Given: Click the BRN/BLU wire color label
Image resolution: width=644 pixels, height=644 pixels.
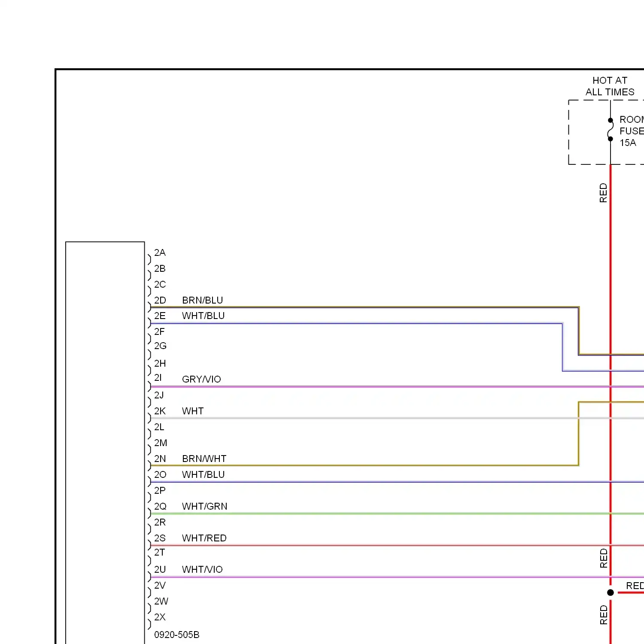Looking at the screenshot, I should point(202,300).
